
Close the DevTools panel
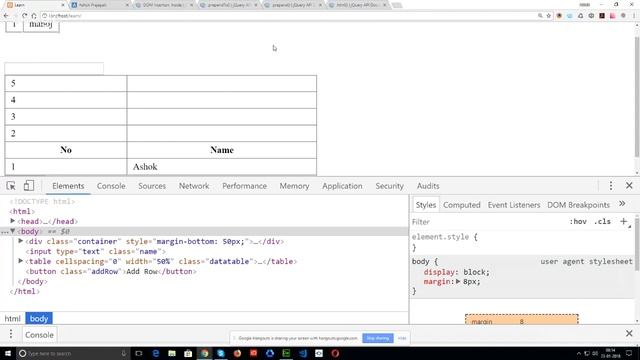(629, 186)
